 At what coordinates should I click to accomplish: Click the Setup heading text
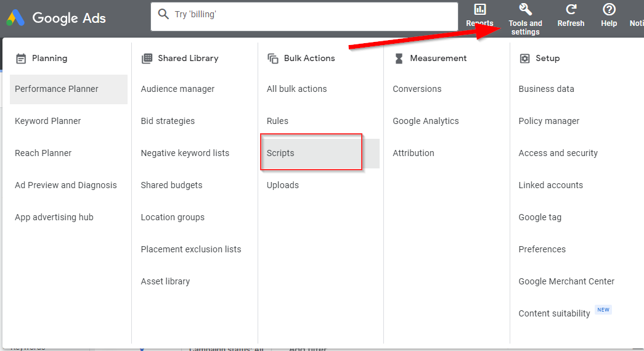(547, 58)
